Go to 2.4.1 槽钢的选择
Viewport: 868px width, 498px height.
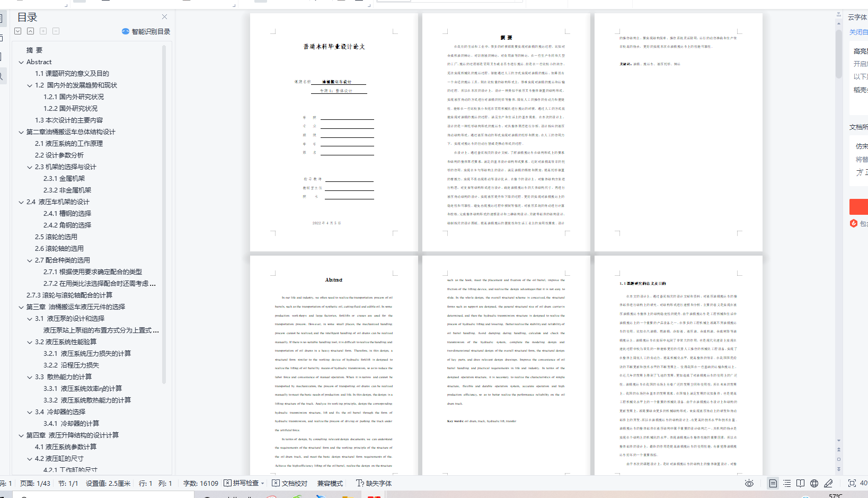(x=67, y=214)
